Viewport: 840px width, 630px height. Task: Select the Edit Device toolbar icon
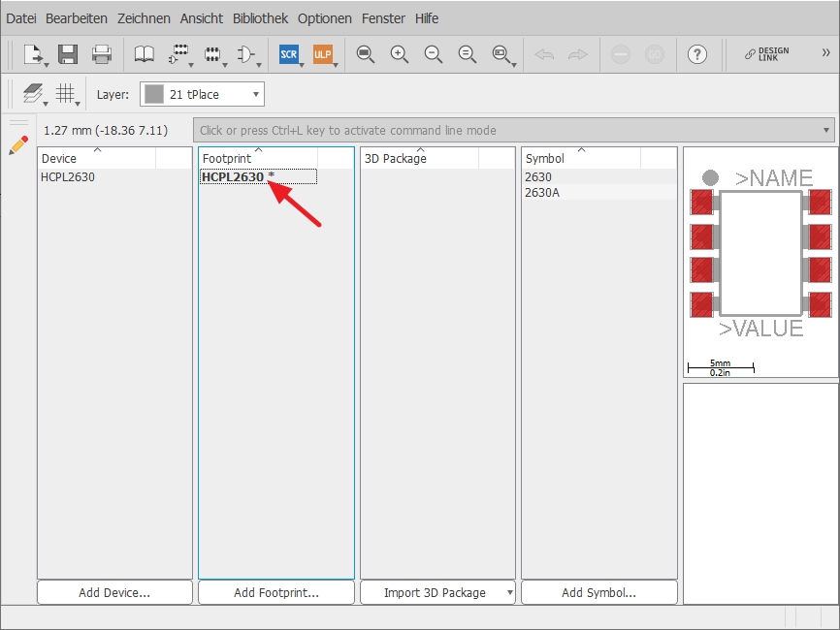tap(178, 54)
